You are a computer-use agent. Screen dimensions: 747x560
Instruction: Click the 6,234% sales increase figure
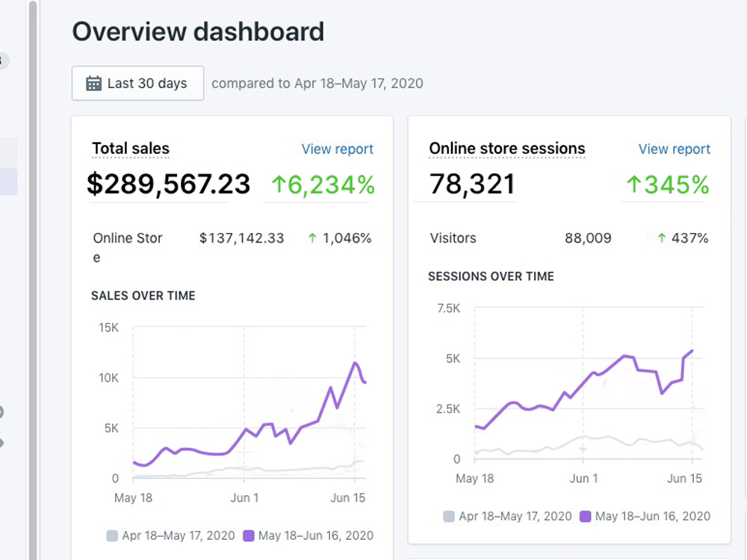coord(323,184)
